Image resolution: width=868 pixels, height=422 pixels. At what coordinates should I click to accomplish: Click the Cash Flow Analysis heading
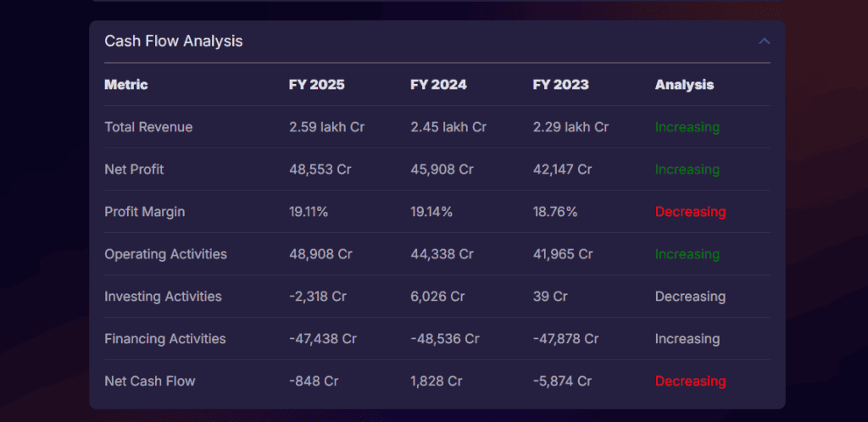click(173, 41)
